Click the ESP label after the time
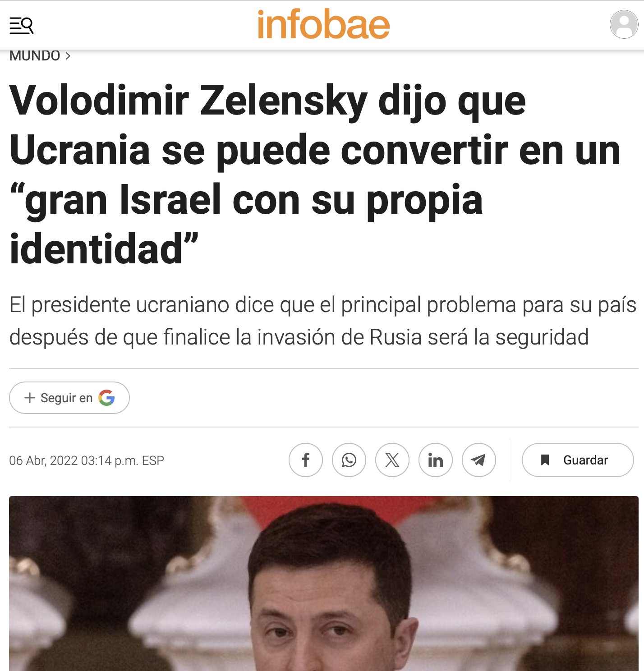 (x=153, y=460)
